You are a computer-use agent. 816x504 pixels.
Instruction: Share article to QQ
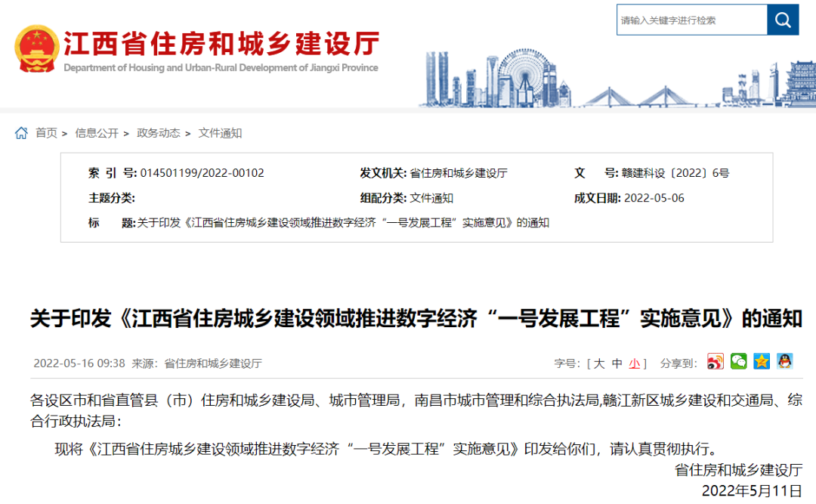pos(784,361)
